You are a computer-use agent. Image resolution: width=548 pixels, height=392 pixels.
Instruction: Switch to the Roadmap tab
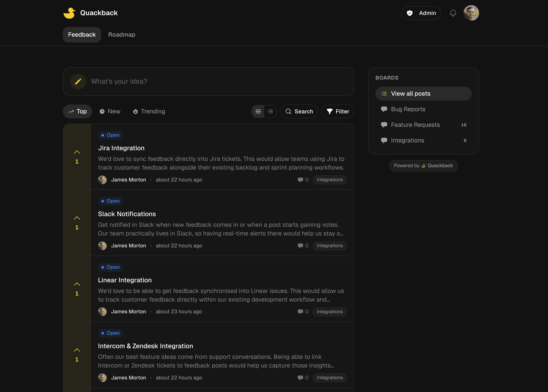click(122, 34)
